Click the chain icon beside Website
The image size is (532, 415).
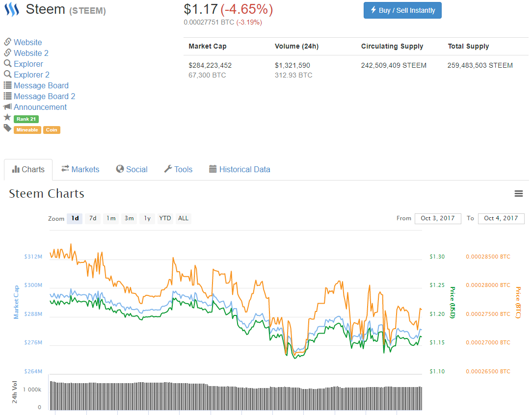click(7, 42)
